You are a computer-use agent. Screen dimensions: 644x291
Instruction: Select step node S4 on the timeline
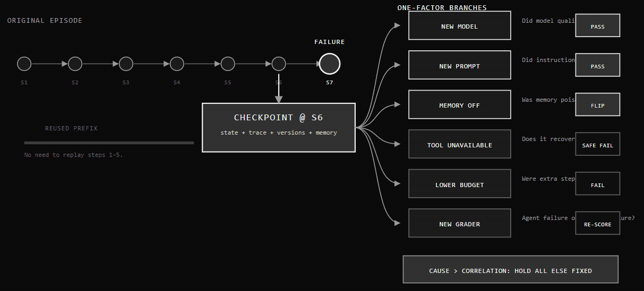pyautogui.click(x=177, y=64)
